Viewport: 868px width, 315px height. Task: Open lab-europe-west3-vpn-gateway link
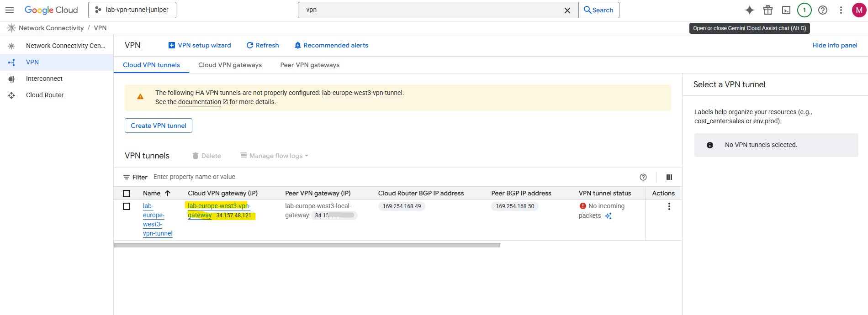[219, 210]
